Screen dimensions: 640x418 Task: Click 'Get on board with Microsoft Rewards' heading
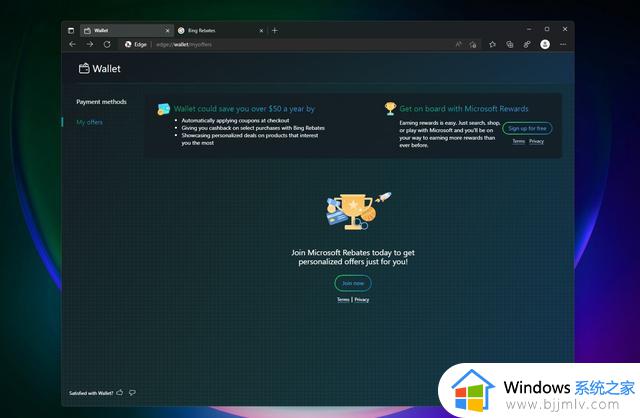click(464, 109)
